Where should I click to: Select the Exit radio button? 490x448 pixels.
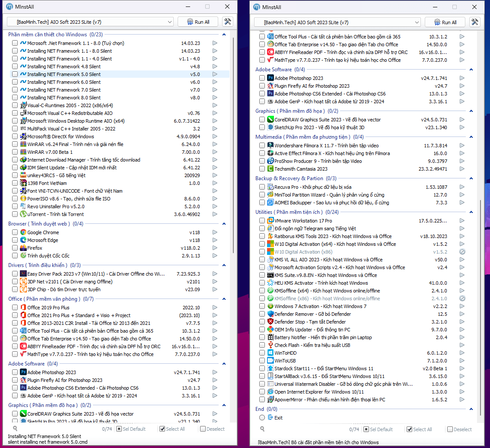(262, 418)
